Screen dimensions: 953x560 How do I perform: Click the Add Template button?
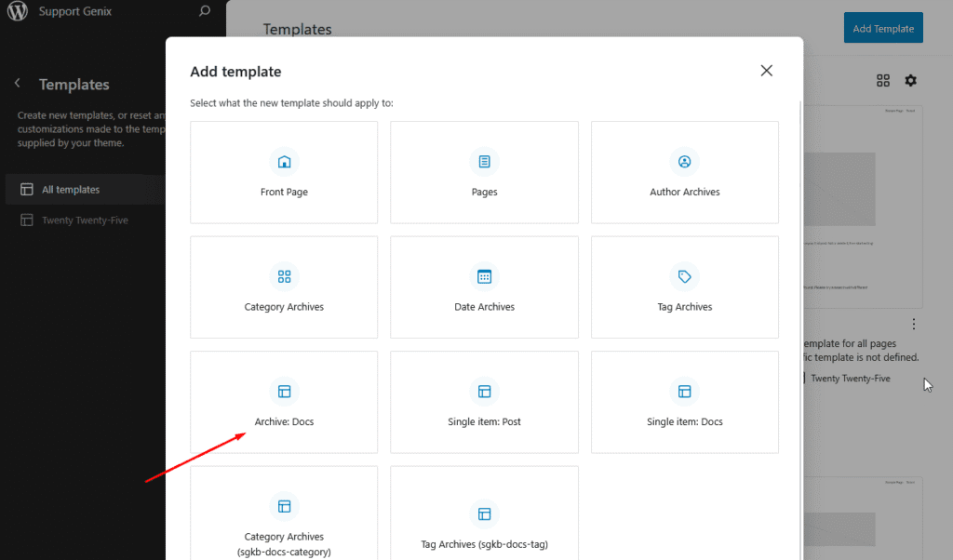tap(883, 28)
